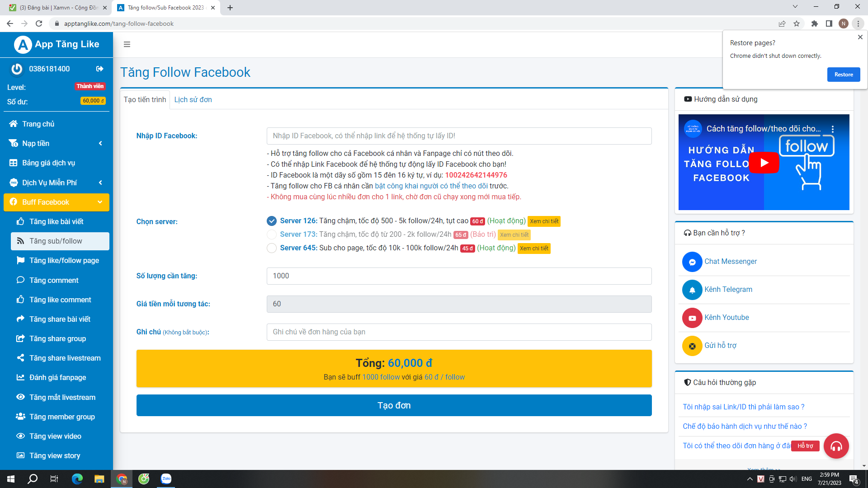Click the Nhập ID Facebook input field
Screen dimensions: 868x488
459,136
